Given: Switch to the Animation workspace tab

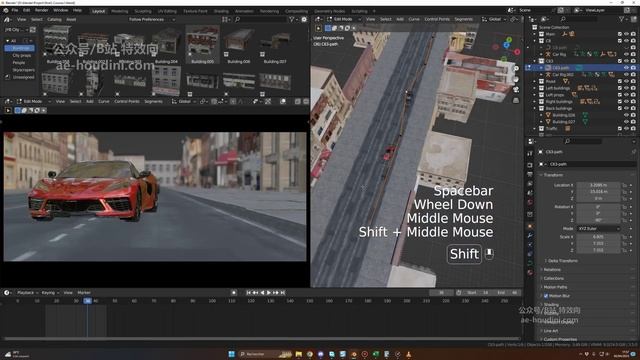Looking at the screenshot, I should point(244,11).
